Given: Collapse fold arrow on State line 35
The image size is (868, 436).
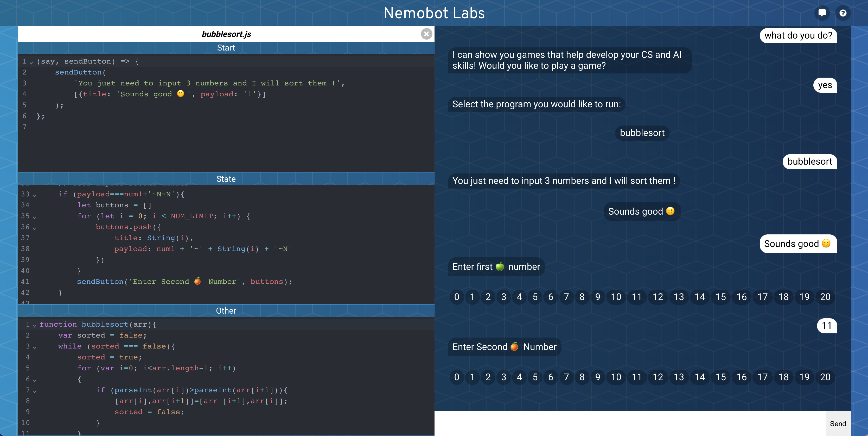Looking at the screenshot, I should pyautogui.click(x=34, y=217).
